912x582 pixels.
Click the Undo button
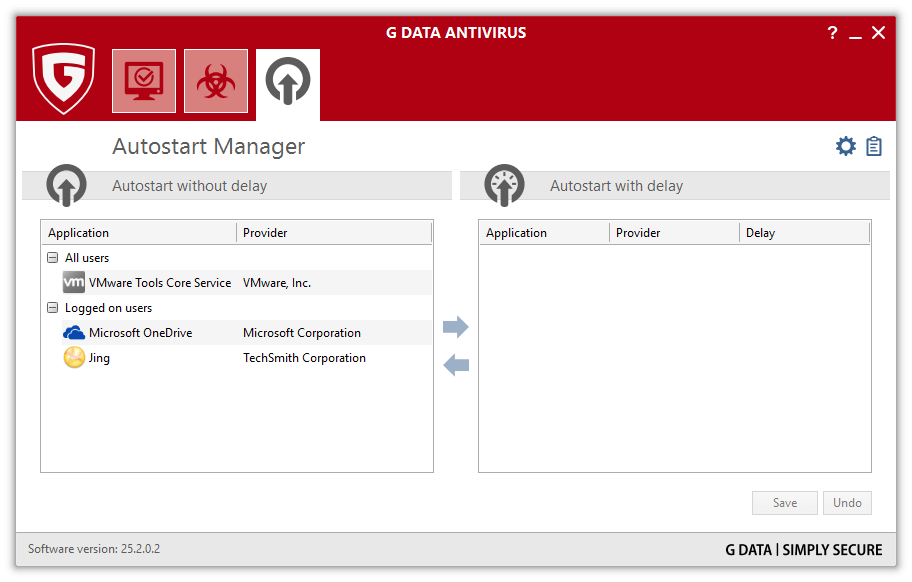coord(847,503)
